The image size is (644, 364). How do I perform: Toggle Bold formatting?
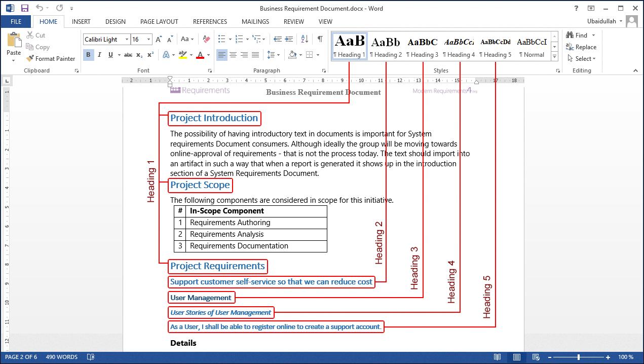point(88,55)
